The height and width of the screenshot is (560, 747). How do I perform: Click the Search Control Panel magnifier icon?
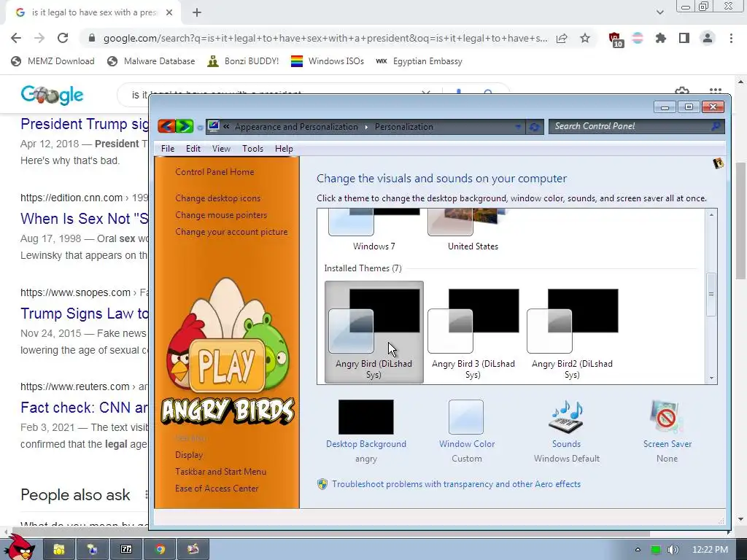tap(715, 126)
